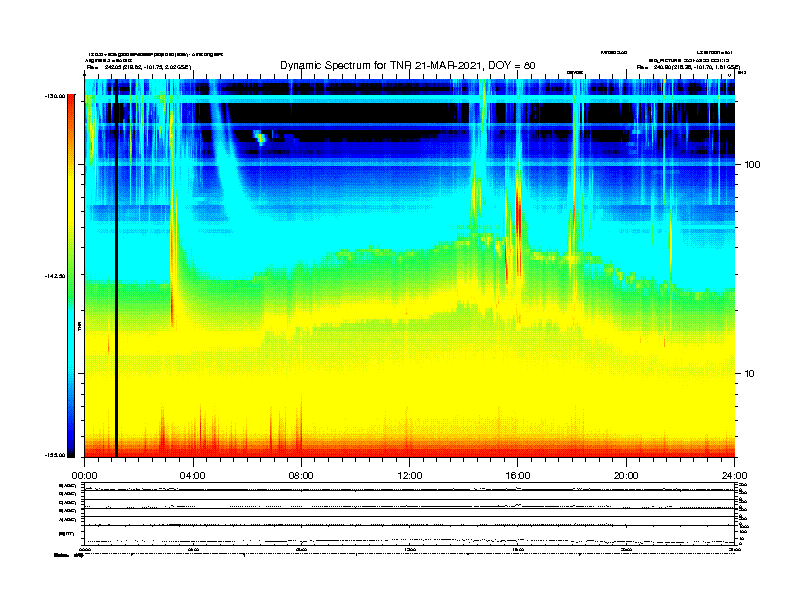Click the large 20:00 label under the spectrum
The image size is (792, 612).
(x=626, y=476)
